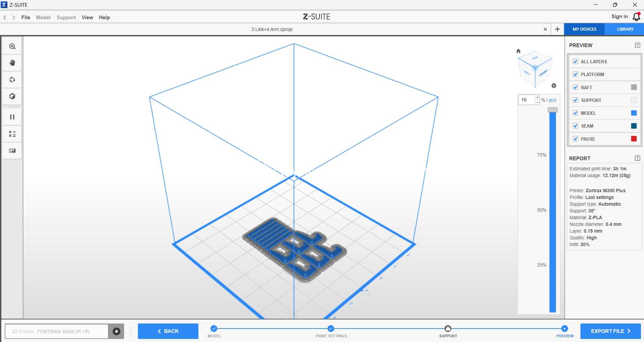The image size is (644, 342).
Task: Toggle the Pause visibility checkbox
Action: coord(575,139)
